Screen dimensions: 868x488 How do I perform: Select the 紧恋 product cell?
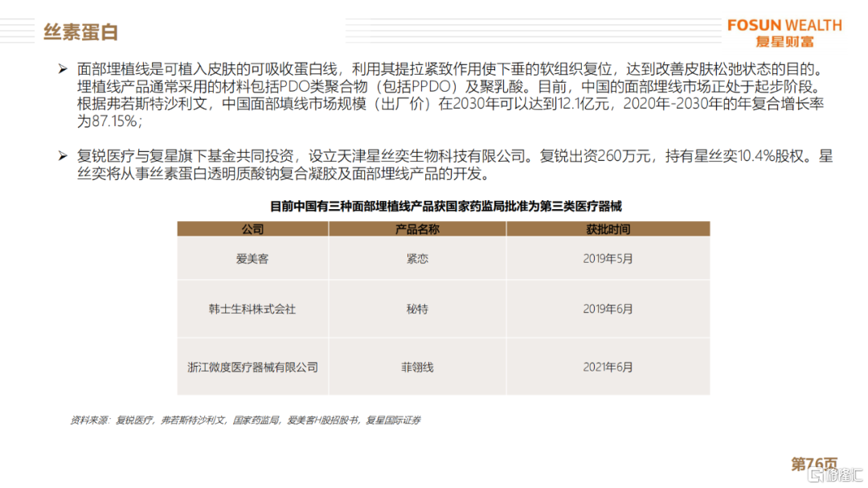tap(417, 259)
